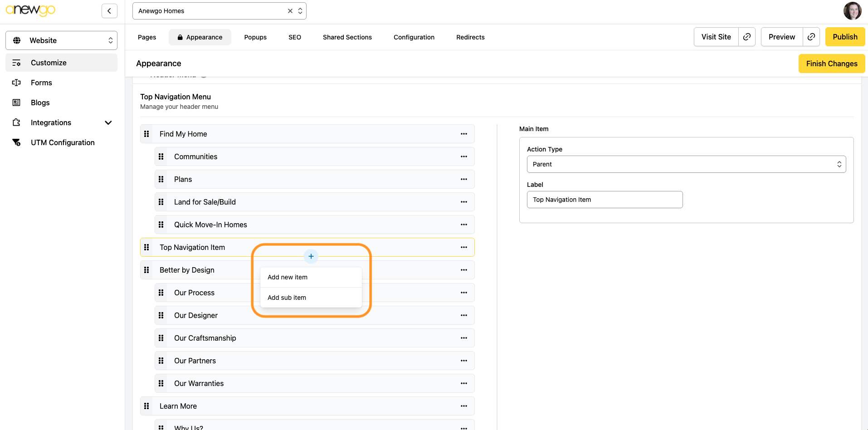Open the Website section selector

point(61,40)
